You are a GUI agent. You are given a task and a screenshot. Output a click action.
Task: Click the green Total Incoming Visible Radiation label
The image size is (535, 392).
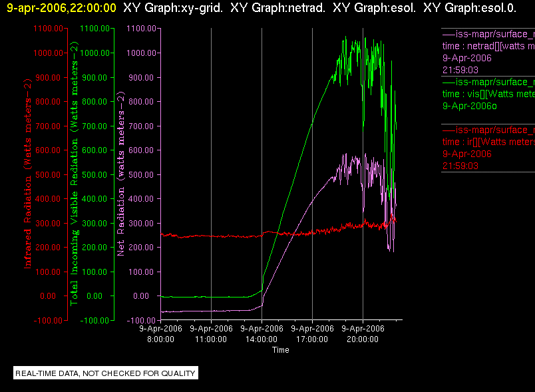74,174
